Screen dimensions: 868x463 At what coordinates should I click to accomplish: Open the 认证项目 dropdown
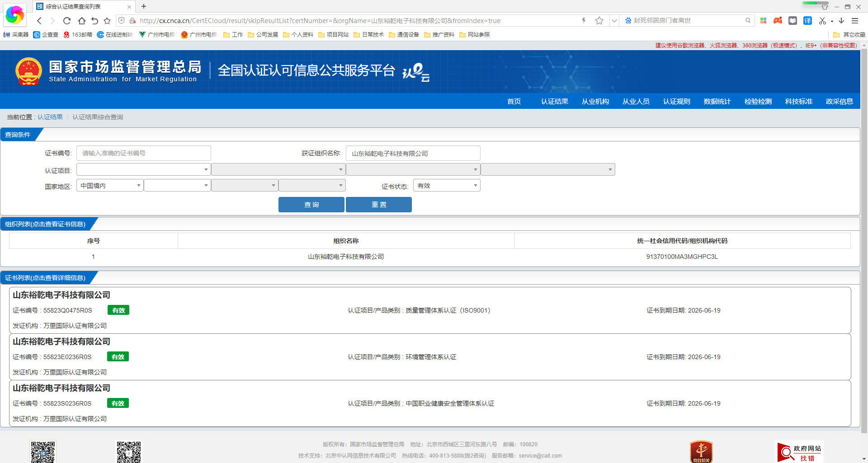pos(143,169)
